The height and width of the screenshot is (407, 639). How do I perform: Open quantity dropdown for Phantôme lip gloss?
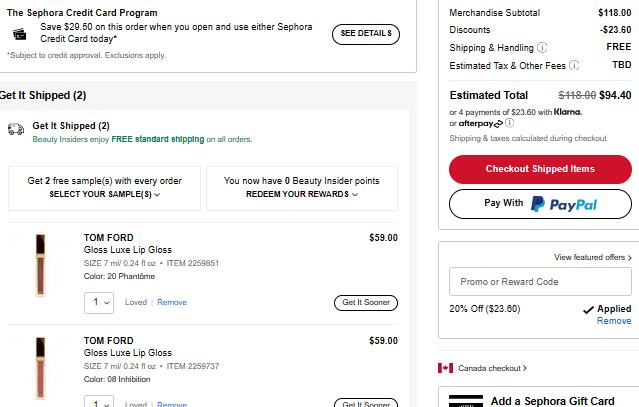99,303
